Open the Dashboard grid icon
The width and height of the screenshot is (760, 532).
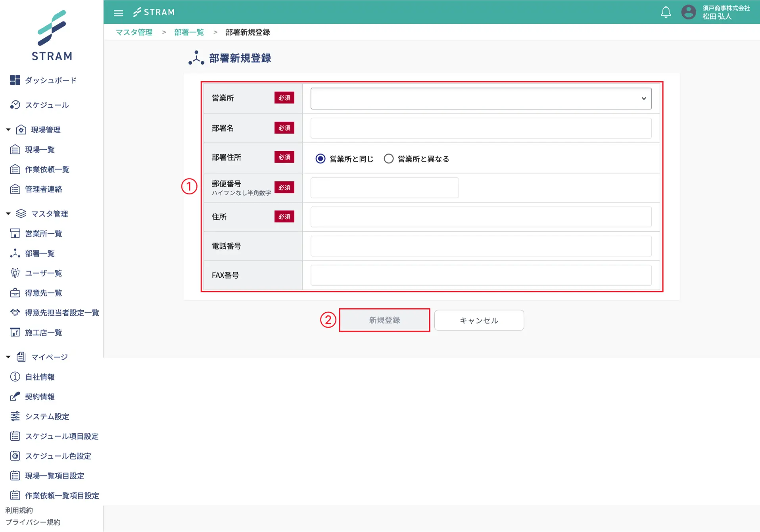(15, 80)
